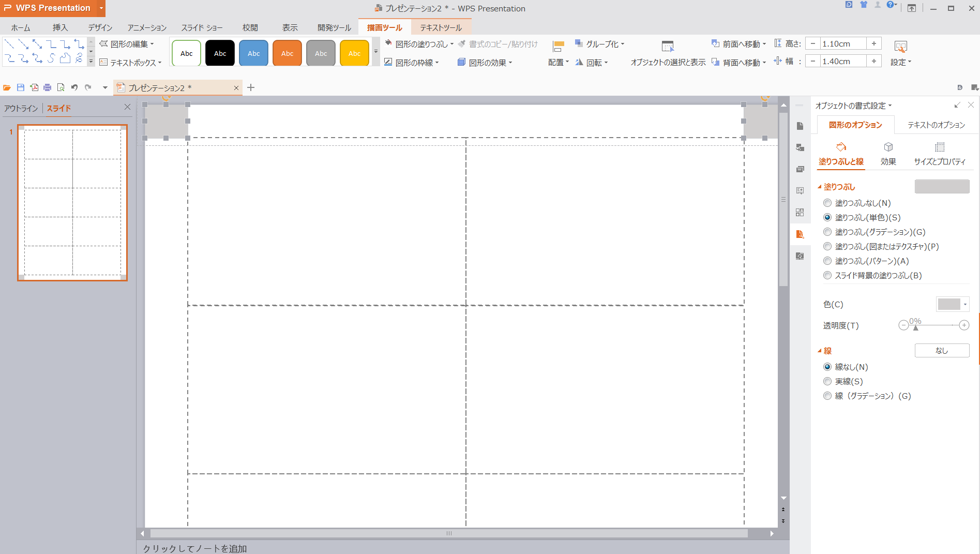Select 塗りつぶし(単色)(S) radio option
Image resolution: width=980 pixels, height=554 pixels.
827,217
